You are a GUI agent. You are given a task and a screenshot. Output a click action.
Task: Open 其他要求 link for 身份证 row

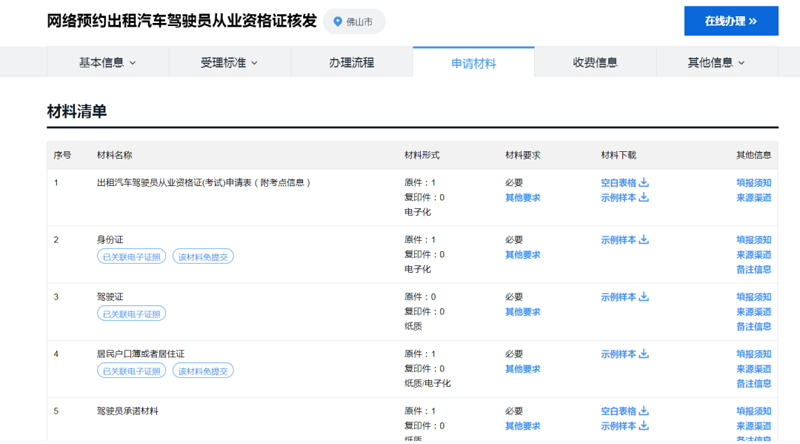click(522, 255)
